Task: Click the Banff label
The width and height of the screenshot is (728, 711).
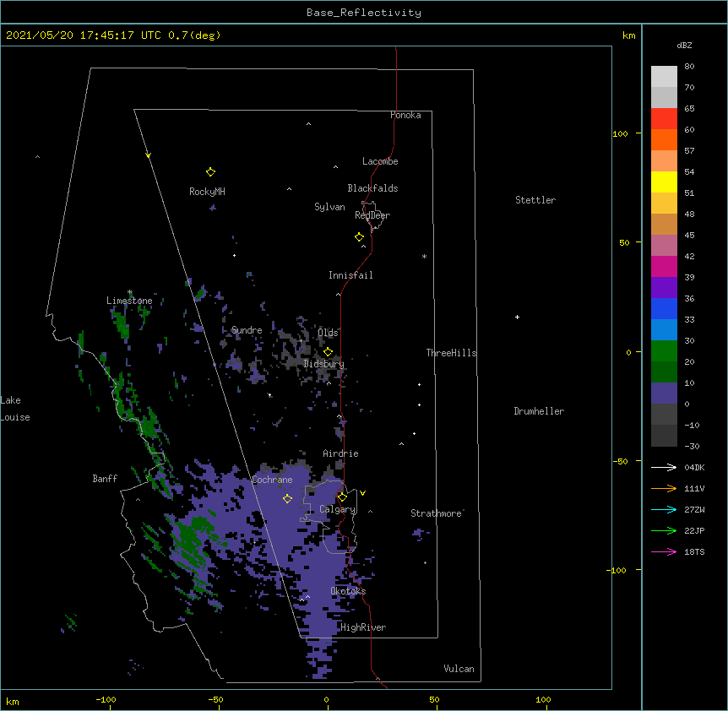Action: coord(105,479)
